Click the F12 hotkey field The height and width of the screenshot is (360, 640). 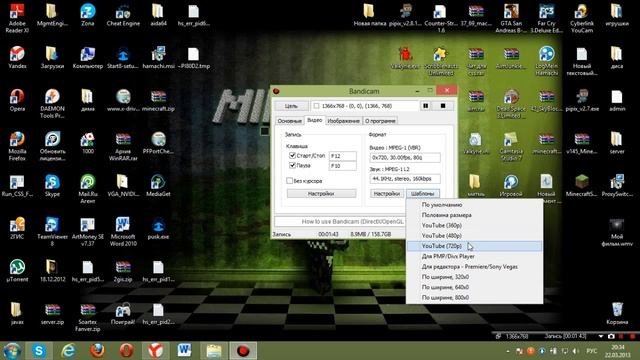(342, 156)
